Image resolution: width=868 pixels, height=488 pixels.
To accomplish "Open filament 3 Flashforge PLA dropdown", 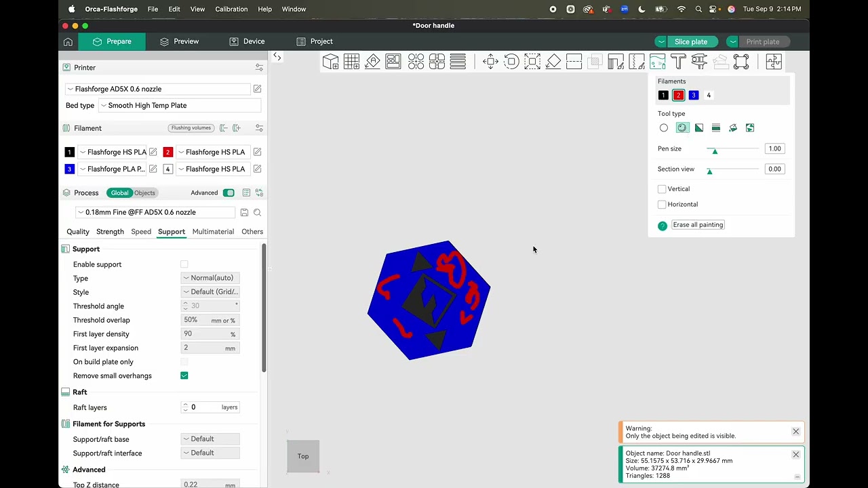I will pos(113,169).
